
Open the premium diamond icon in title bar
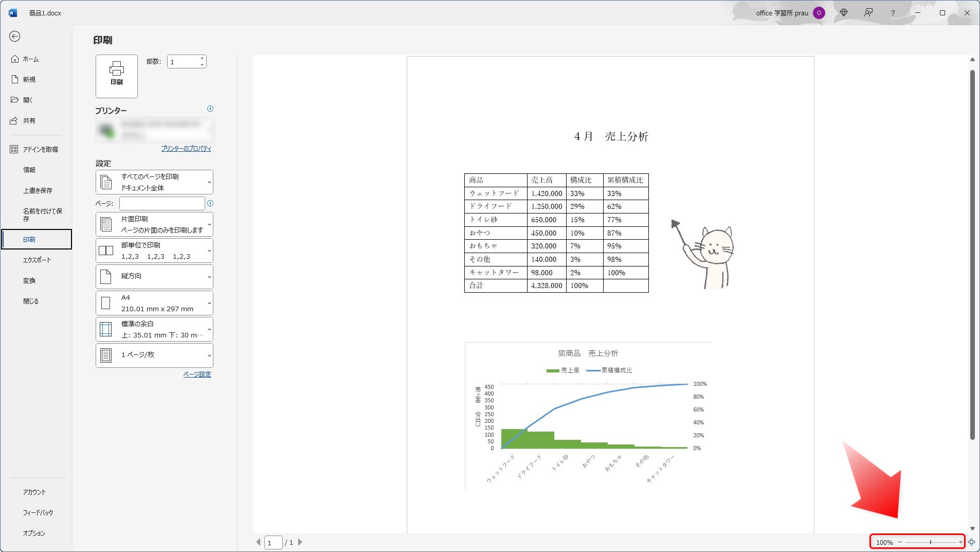tap(844, 13)
